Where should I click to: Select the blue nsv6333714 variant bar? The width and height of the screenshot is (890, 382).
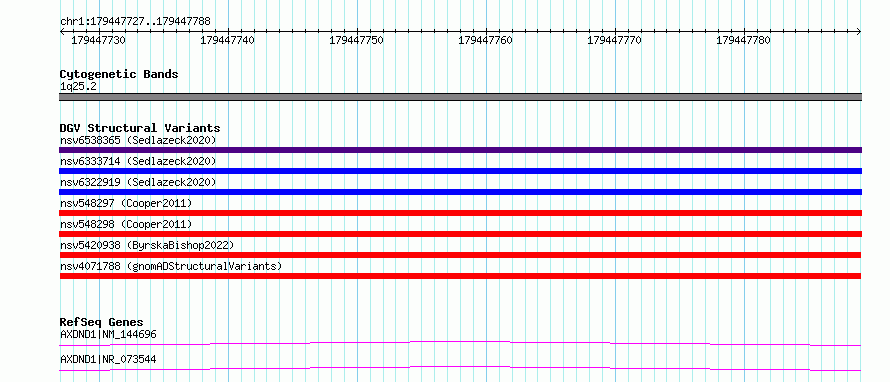[460, 171]
